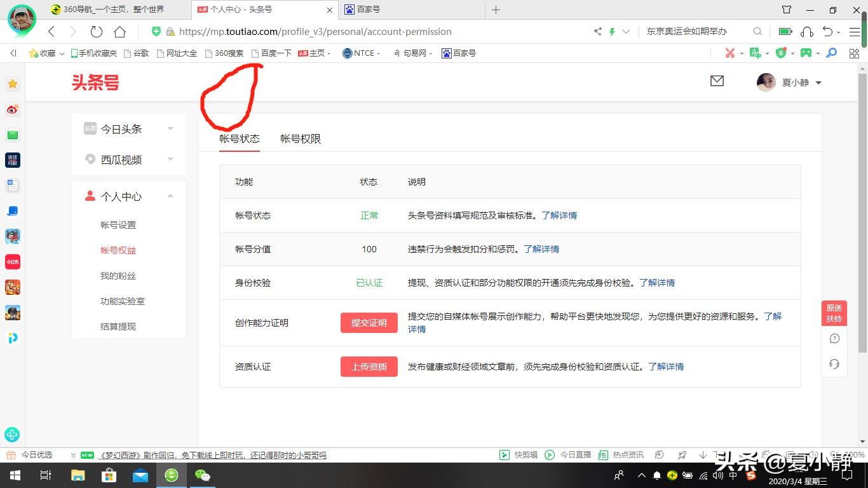
Task: Click the add-app plus icon at sidebar bottom
Action: [12, 435]
